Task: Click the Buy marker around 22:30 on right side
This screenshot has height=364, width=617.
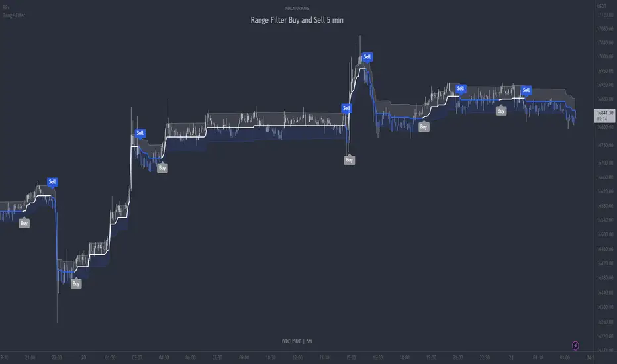Action: click(501, 111)
